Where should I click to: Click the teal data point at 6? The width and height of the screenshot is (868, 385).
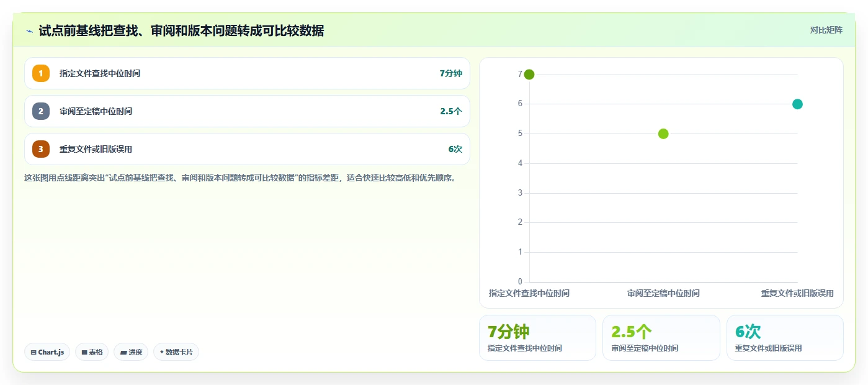pyautogui.click(x=797, y=104)
